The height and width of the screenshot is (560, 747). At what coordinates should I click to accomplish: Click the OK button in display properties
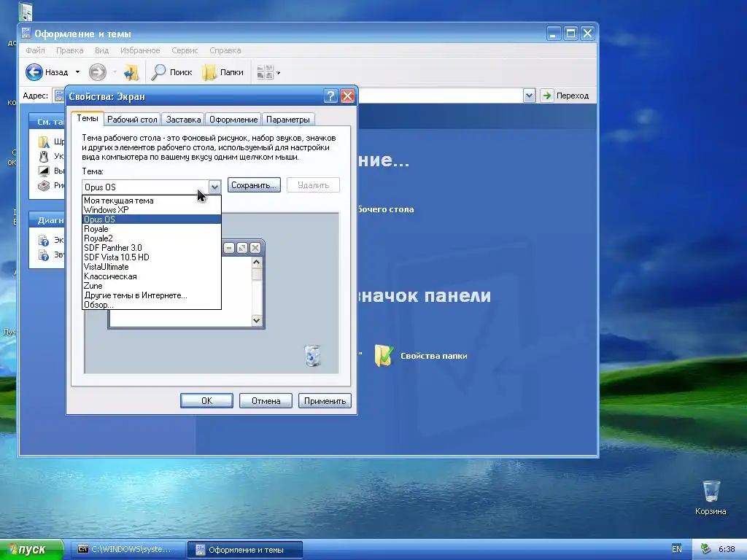pos(206,401)
